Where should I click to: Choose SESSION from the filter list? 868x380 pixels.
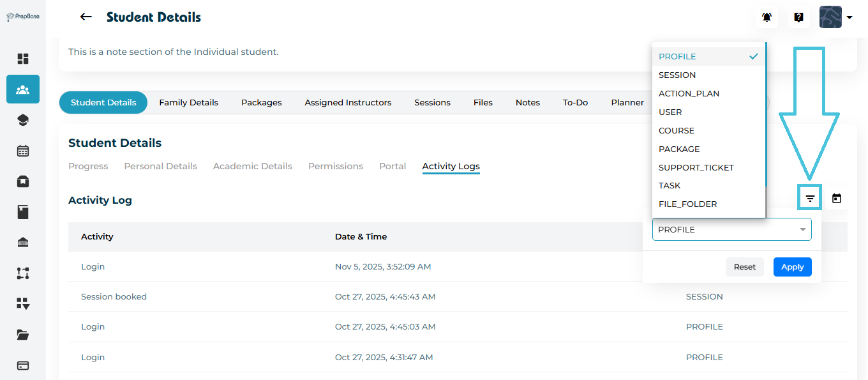(677, 75)
